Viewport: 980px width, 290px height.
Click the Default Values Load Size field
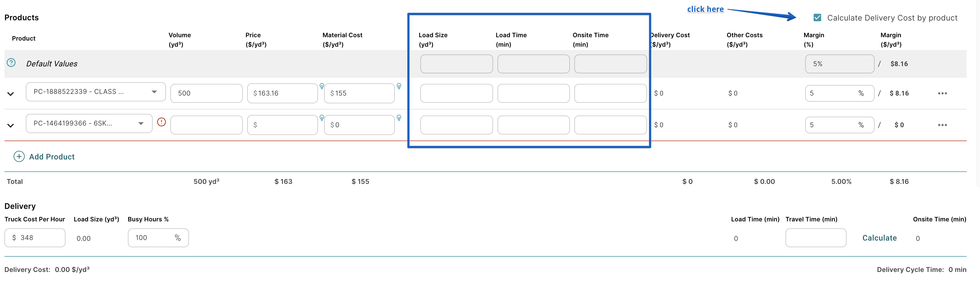456,64
